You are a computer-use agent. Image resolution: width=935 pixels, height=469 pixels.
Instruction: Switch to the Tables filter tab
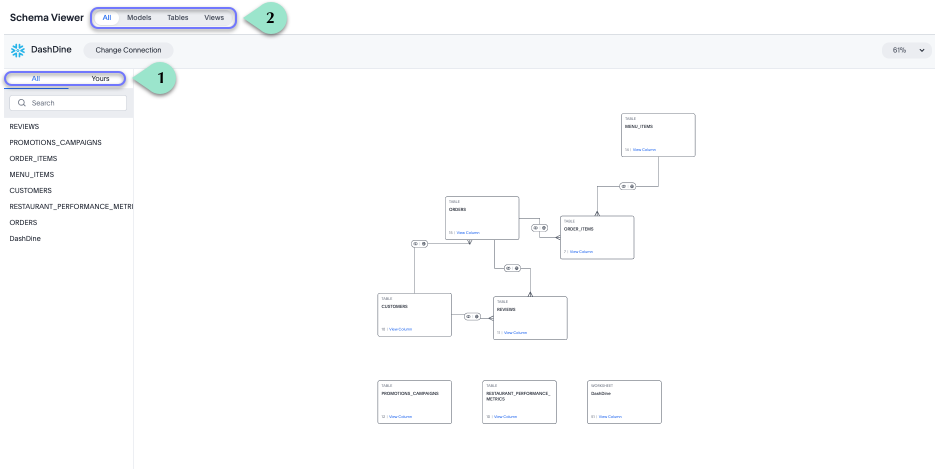[x=177, y=18]
